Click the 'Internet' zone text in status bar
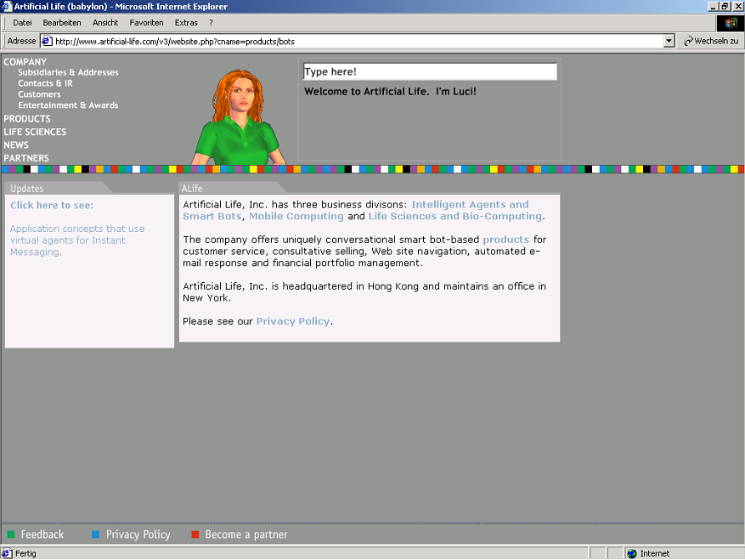The image size is (745, 560). click(655, 553)
